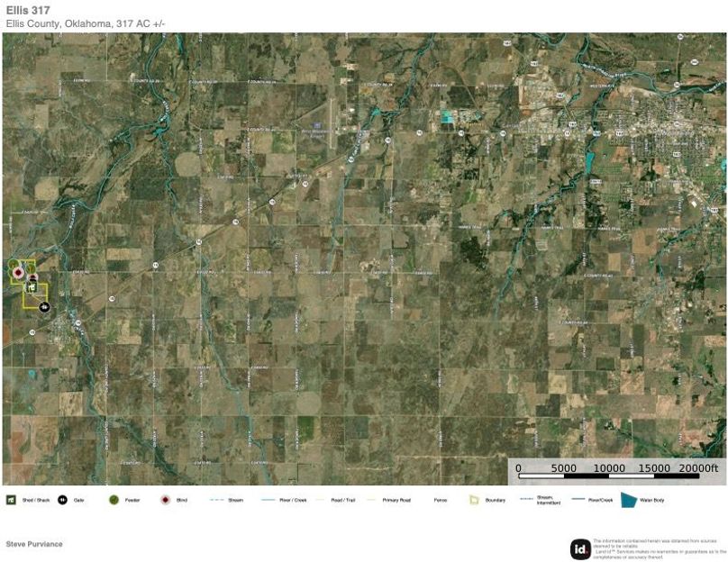Click the 20000ft label on the scale

point(699,468)
